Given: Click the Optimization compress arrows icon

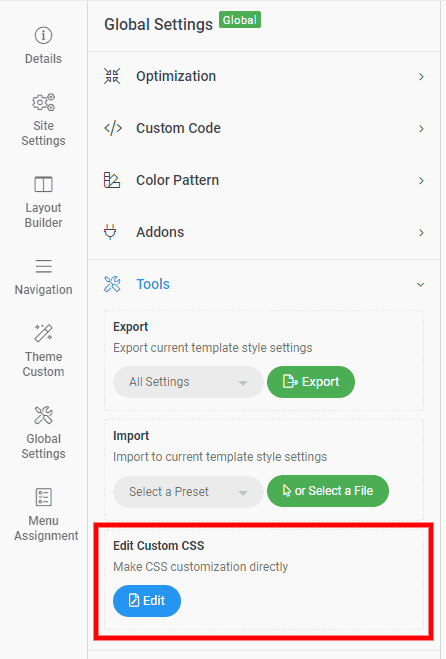Looking at the screenshot, I should click(x=112, y=76).
